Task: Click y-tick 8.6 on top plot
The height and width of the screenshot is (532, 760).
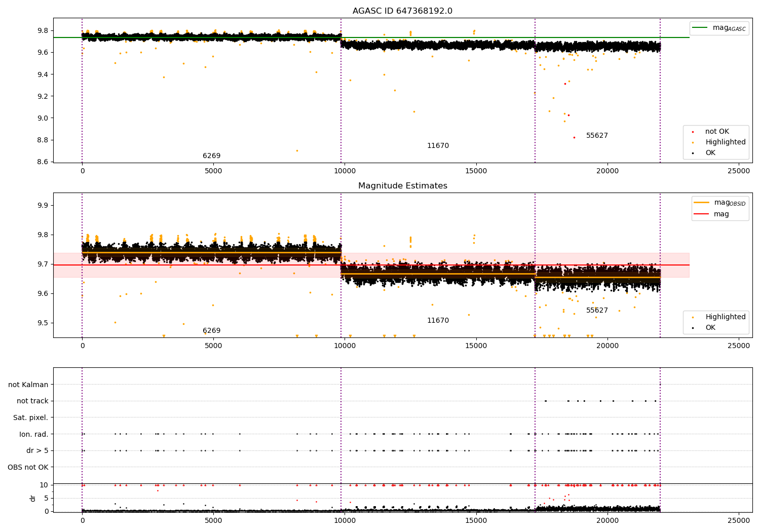Action: tap(42, 162)
